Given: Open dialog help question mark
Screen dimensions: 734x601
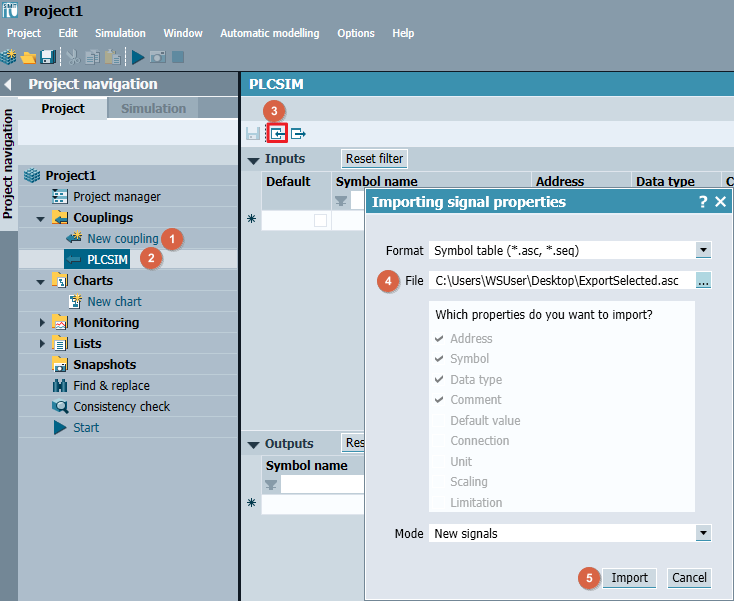Looking at the screenshot, I should 703,202.
